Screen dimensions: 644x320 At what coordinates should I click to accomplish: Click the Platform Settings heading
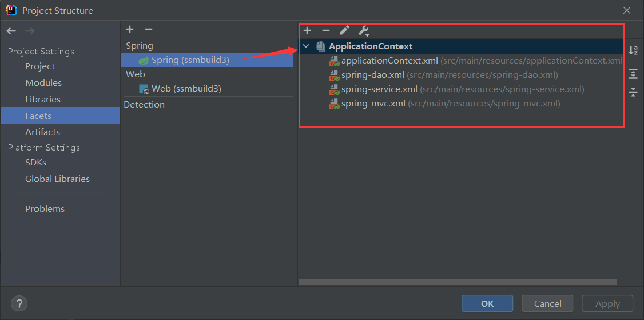pyautogui.click(x=44, y=147)
